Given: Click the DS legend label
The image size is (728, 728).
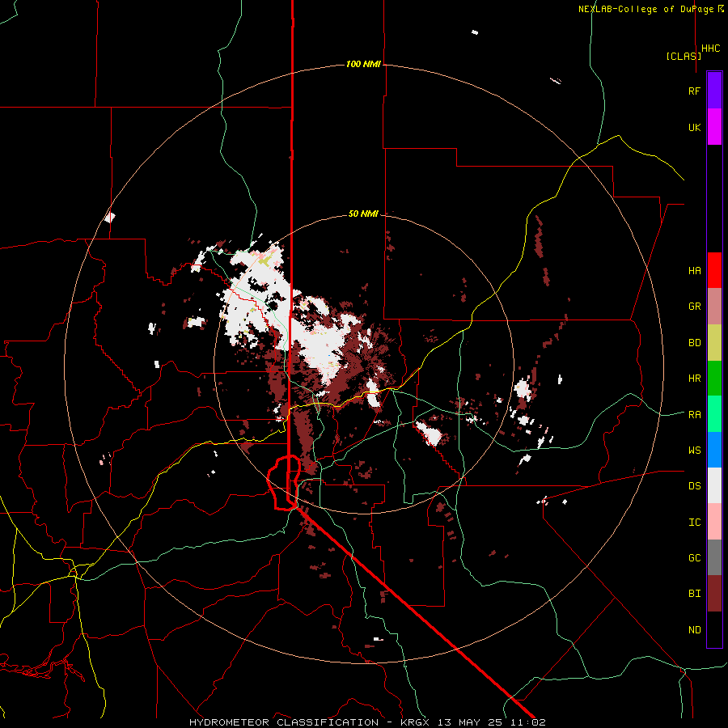Looking at the screenshot, I should coord(694,486).
